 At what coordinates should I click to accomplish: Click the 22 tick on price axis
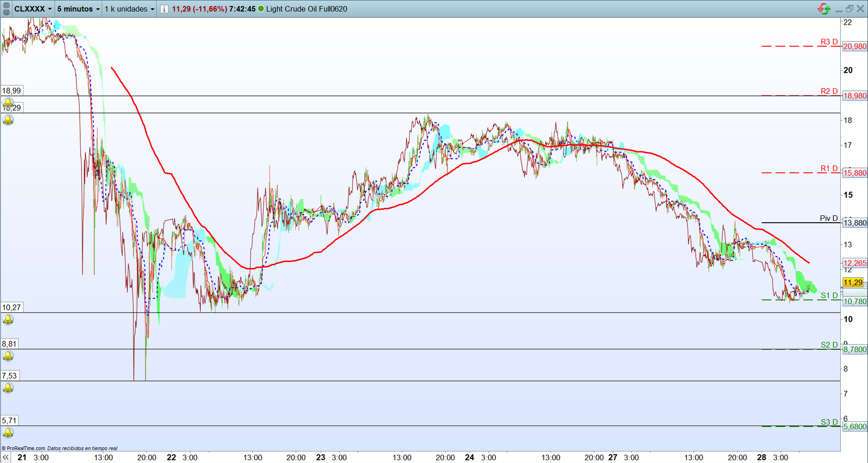848,22
